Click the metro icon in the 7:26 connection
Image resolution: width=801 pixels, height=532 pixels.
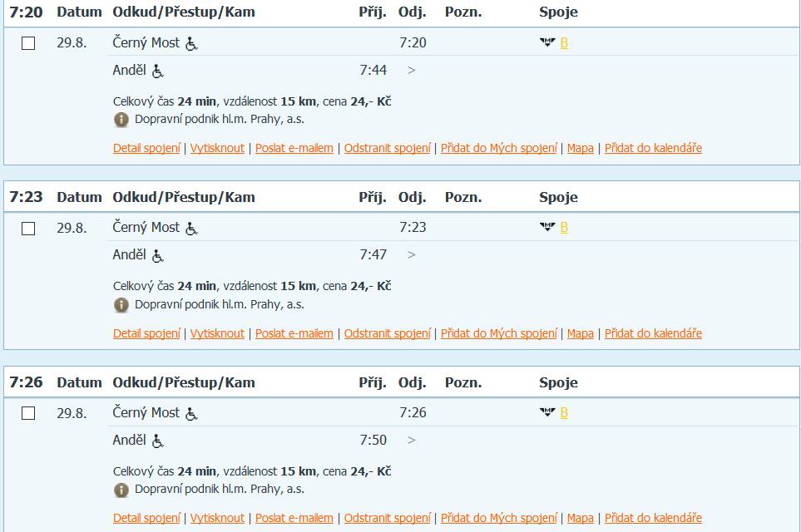point(547,412)
